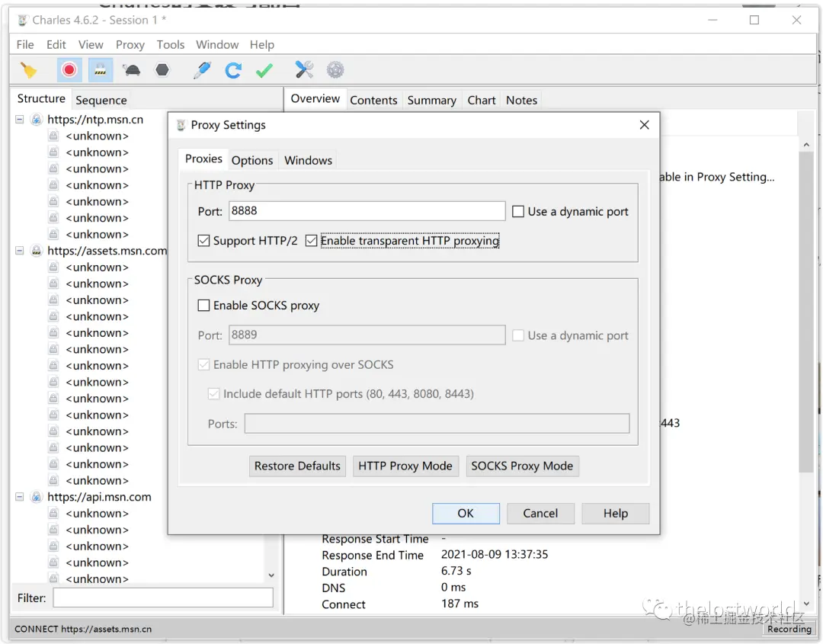The height and width of the screenshot is (644, 823).
Task: Click the SOCKS port 8889 field
Action: [367, 335]
